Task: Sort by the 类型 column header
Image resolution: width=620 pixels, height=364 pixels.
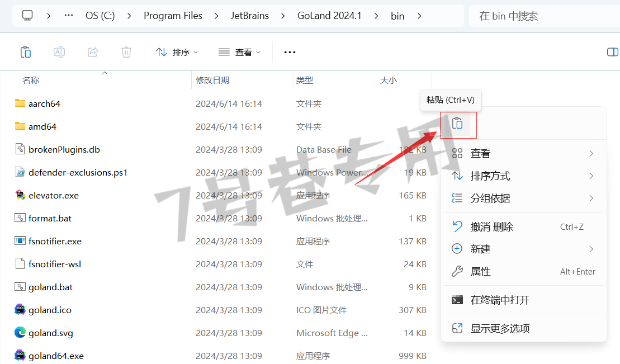Action: point(305,81)
